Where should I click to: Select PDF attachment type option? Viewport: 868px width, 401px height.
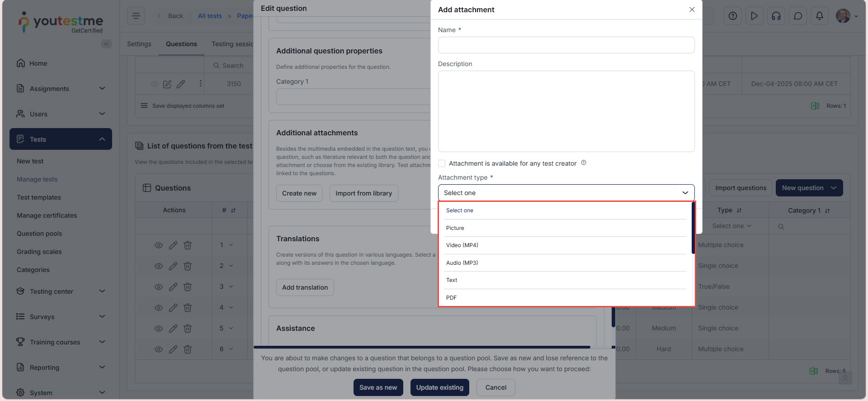click(x=451, y=298)
